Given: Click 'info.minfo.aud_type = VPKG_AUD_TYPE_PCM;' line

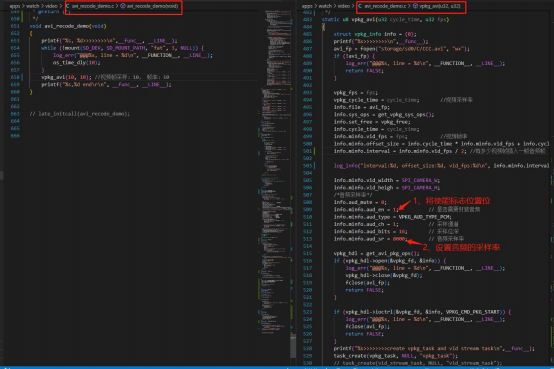Looking at the screenshot, I should (x=393, y=217).
